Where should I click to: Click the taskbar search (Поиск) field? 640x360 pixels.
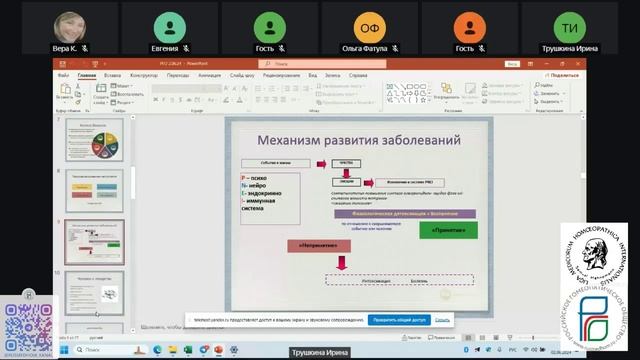[x=111, y=350]
